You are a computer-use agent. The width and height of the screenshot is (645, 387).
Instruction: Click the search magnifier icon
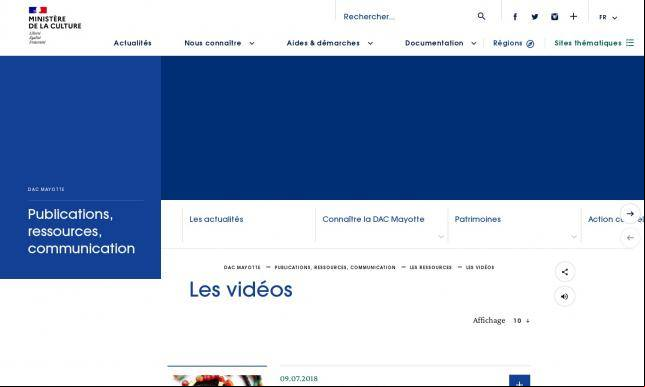click(481, 16)
